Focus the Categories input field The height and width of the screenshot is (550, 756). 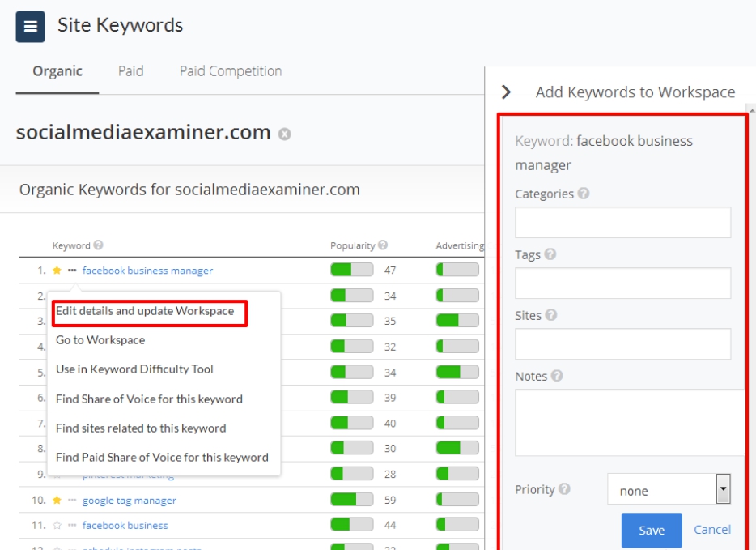point(623,223)
